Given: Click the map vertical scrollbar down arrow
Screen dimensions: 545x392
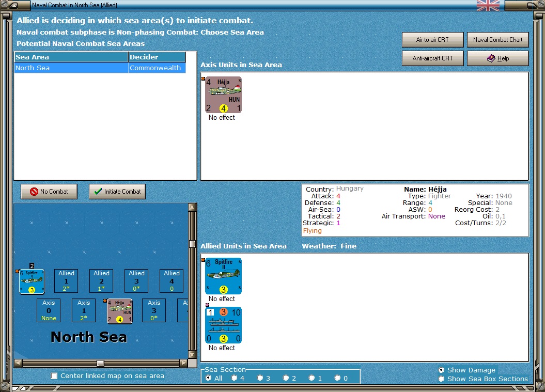Looking at the screenshot, I should [192, 354].
